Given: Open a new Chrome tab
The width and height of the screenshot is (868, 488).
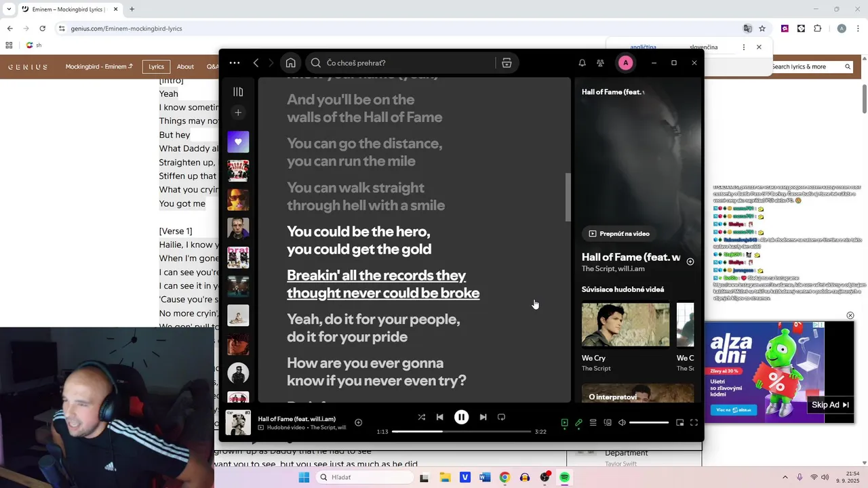Looking at the screenshot, I should 132,9.
